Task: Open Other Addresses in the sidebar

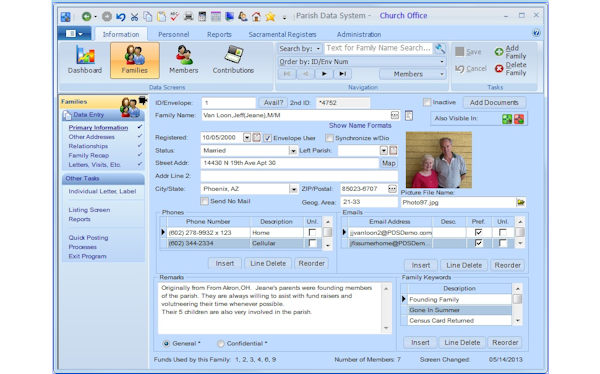Action: point(91,137)
